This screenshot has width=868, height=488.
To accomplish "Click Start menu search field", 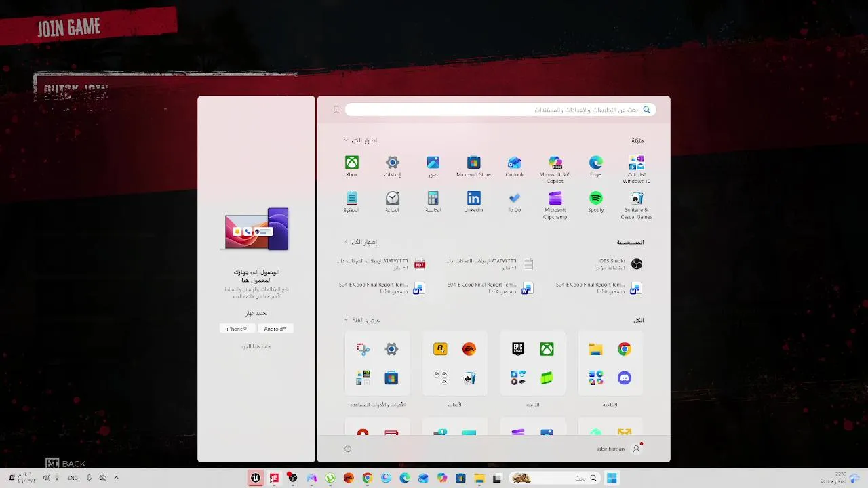I will [500, 110].
